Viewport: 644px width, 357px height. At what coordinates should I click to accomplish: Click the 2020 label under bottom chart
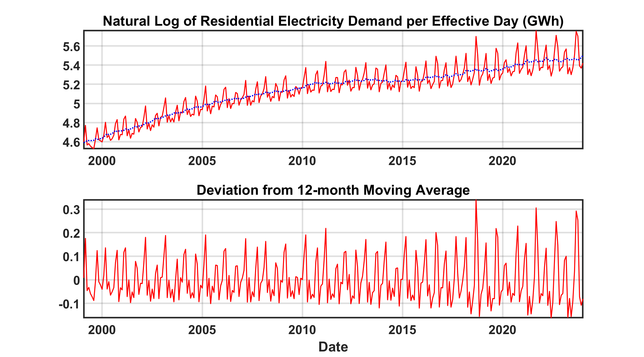click(x=502, y=330)
